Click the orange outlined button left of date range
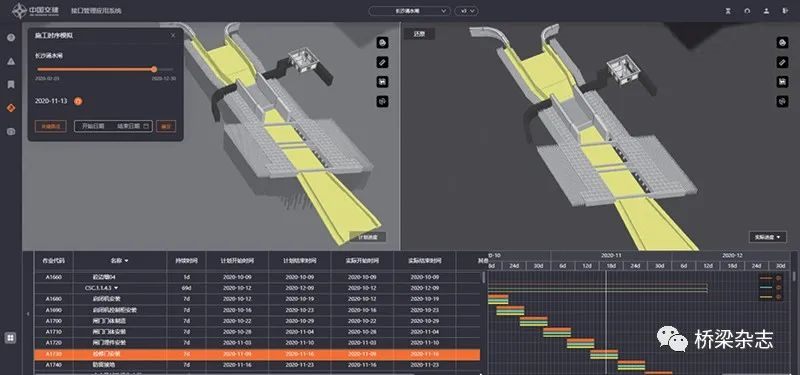Viewport: 800px width, 375px height. tap(51, 126)
